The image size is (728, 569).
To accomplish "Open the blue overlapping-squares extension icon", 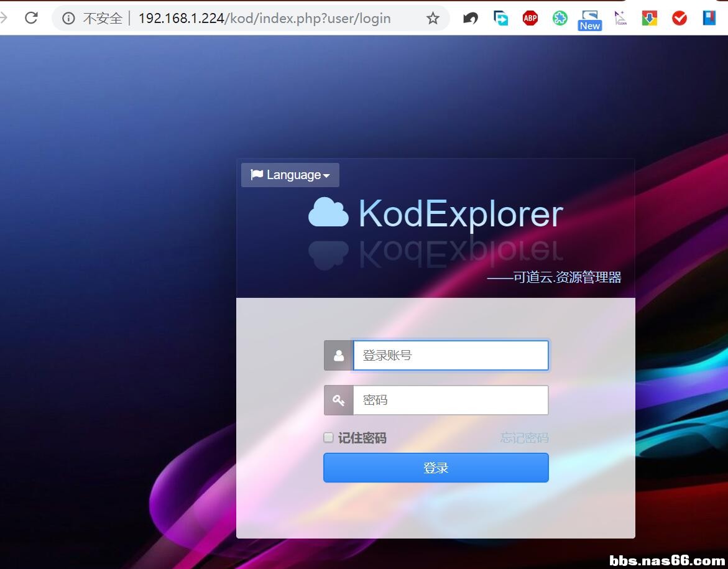I will (x=500, y=18).
